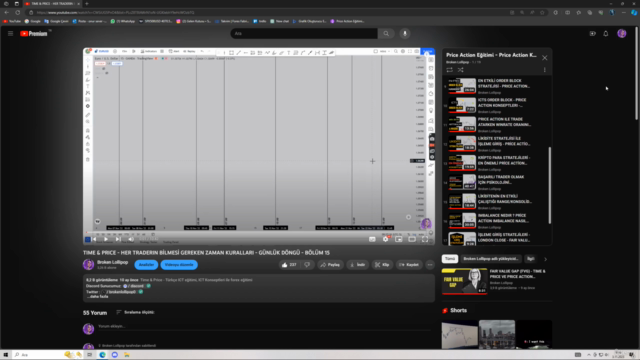Toggle theater mode
640x360 pixels.
[x=412, y=239]
